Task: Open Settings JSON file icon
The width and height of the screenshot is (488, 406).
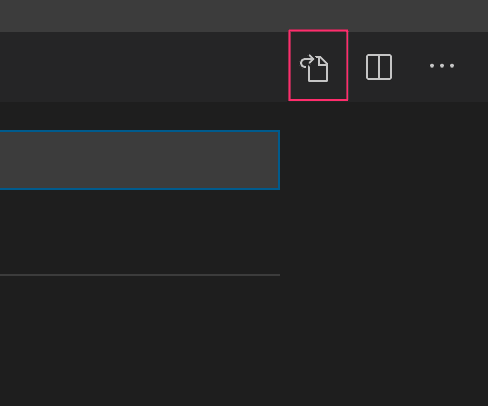Action: [314, 68]
